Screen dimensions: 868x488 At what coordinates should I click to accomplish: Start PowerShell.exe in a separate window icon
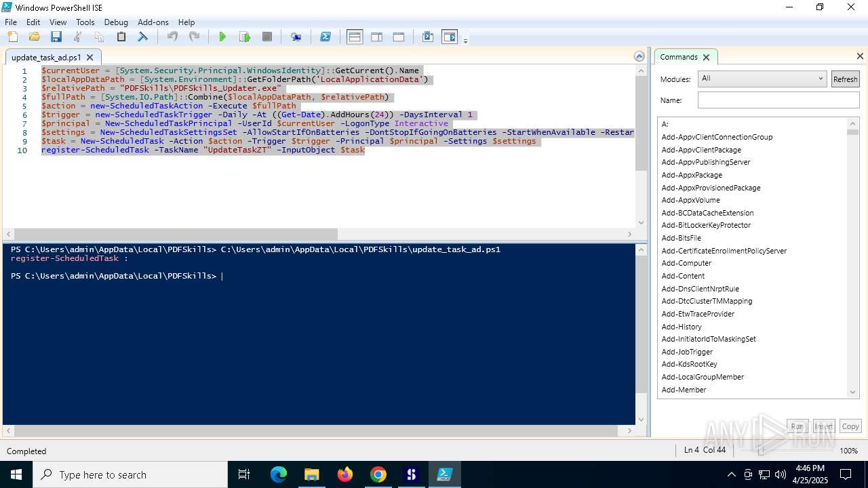(x=325, y=37)
